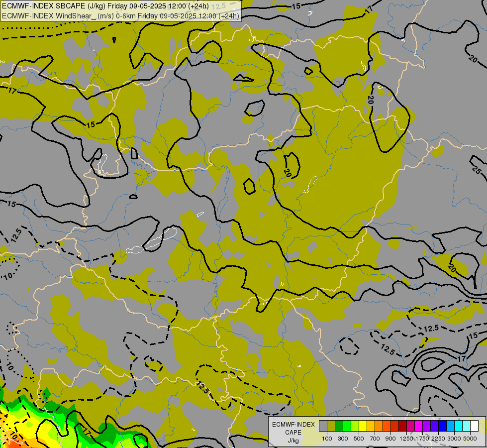Click the gray legend swatch below 100

[x=323, y=426]
